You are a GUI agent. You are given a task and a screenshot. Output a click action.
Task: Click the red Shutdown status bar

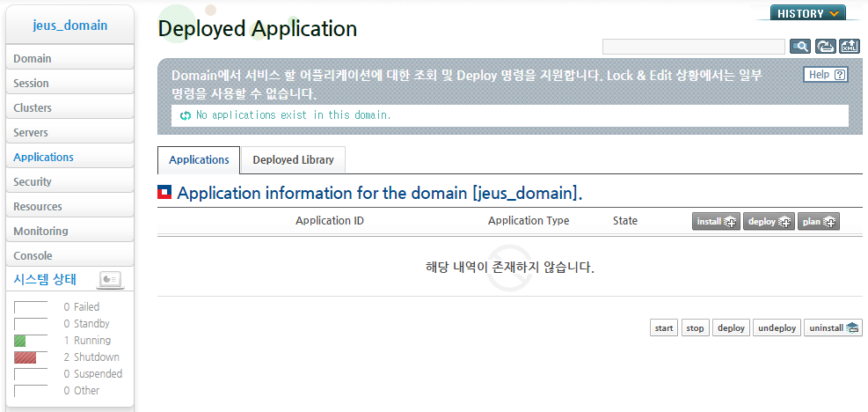point(26,357)
